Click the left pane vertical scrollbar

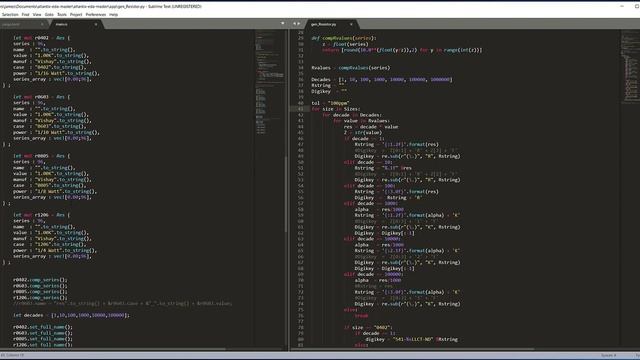286,194
